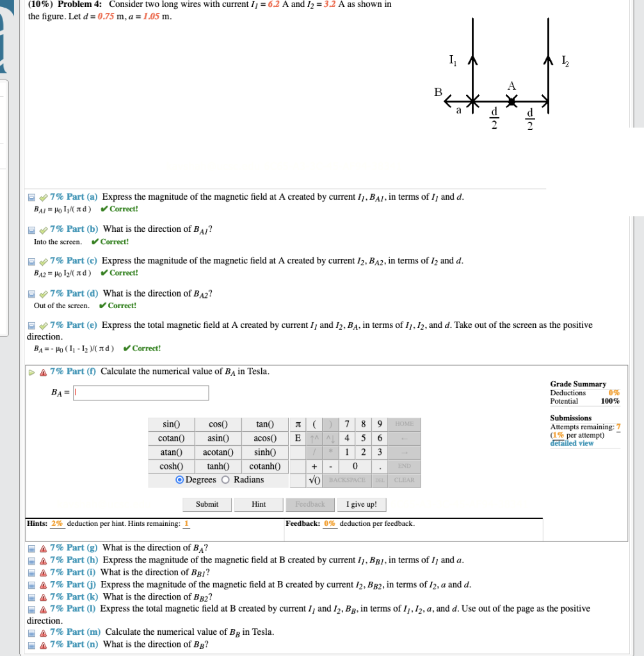Request a Hint for Part (f)
Screen dimensions: 644x656
(x=258, y=504)
